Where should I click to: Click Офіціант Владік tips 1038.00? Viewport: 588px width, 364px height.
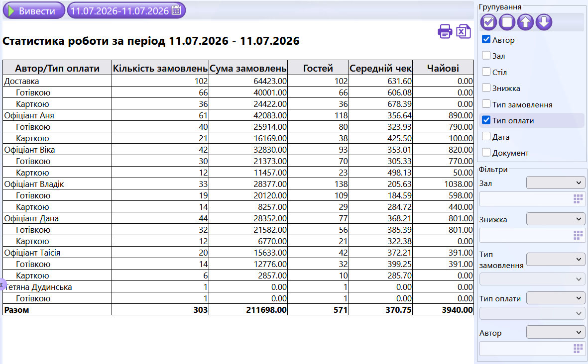tap(458, 184)
